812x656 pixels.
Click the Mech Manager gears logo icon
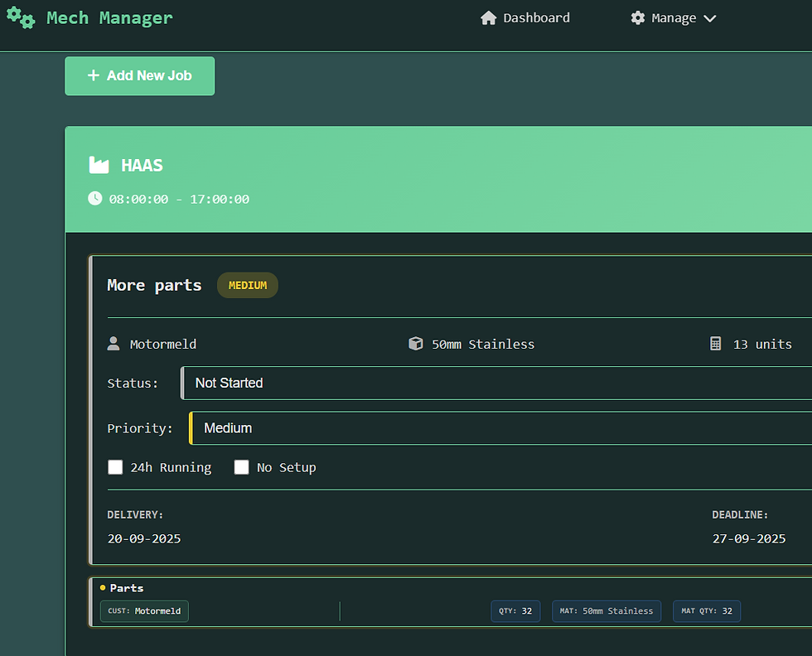pyautogui.click(x=21, y=17)
